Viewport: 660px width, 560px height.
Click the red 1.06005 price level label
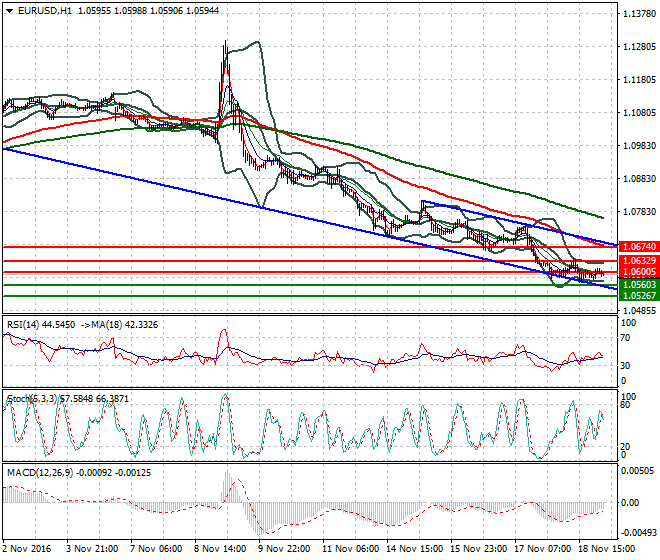click(x=639, y=272)
